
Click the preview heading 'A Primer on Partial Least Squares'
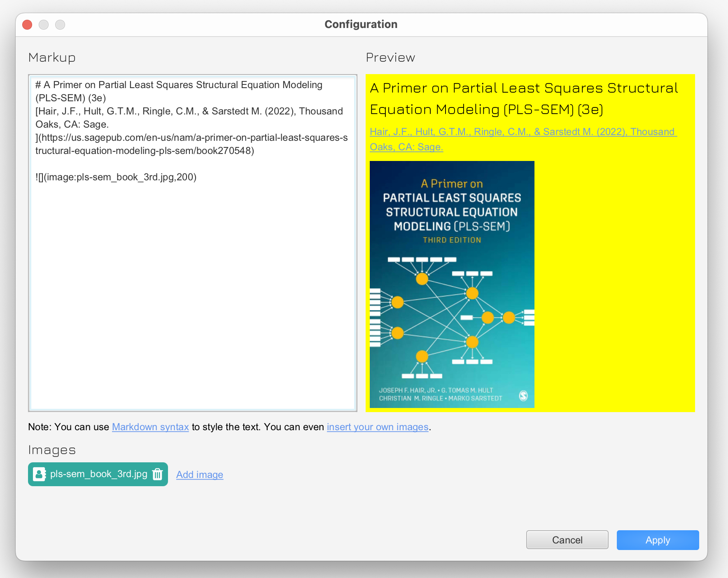524,99
